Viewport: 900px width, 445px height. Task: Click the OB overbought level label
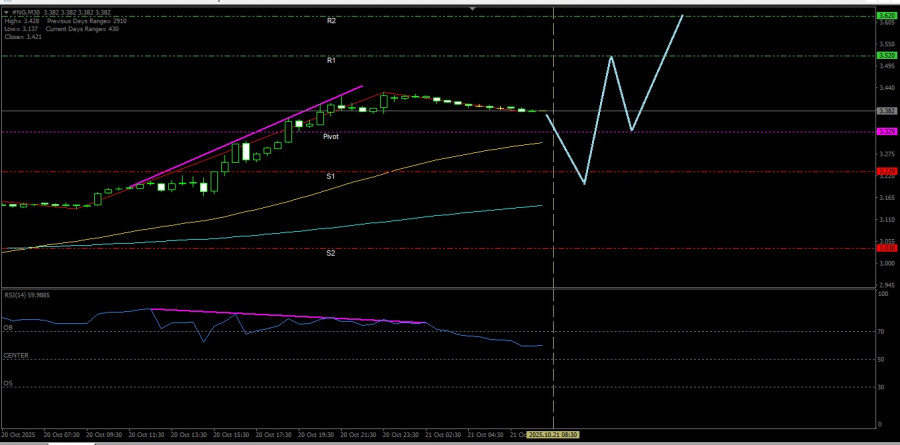(x=8, y=327)
